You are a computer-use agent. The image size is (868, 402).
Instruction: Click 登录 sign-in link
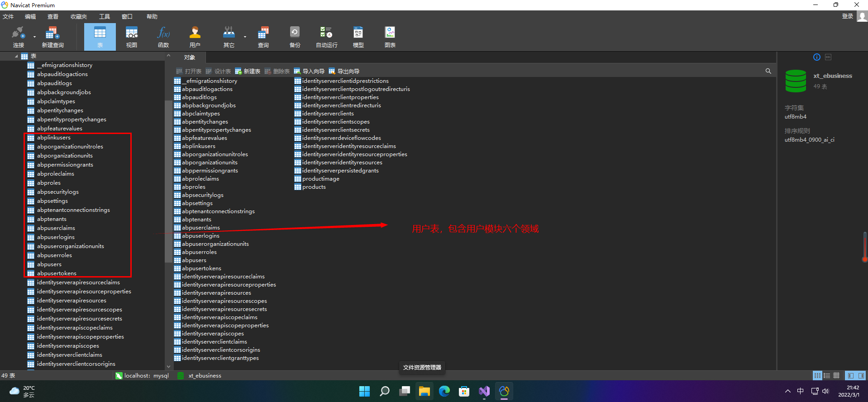pyautogui.click(x=848, y=16)
